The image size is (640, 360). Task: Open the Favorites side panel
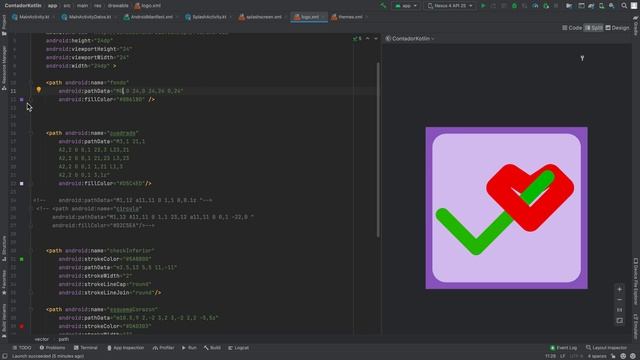click(x=4, y=282)
